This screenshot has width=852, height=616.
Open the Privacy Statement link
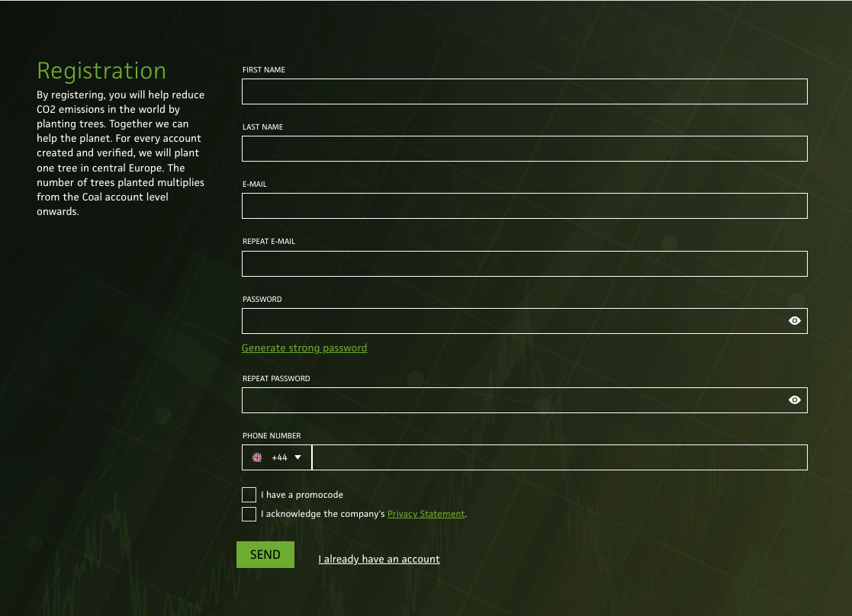point(426,513)
